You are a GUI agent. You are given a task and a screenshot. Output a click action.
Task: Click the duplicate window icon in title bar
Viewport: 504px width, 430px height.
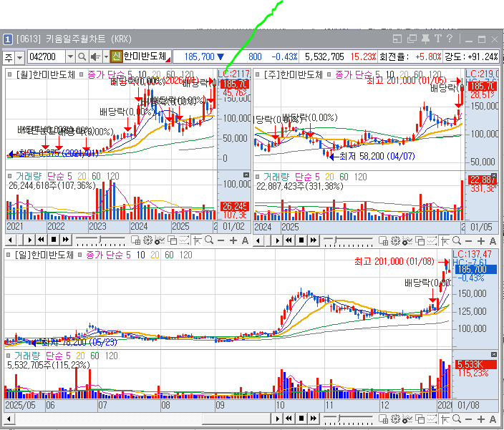point(412,39)
